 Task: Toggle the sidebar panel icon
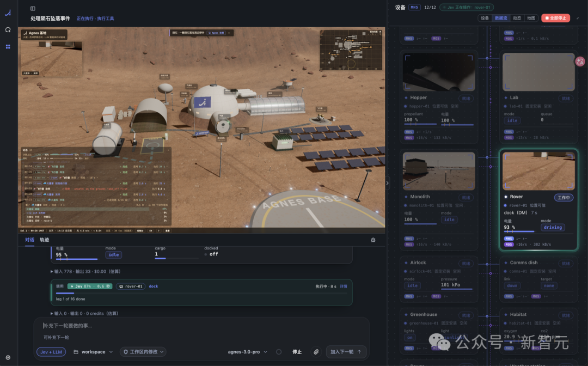pyautogui.click(x=33, y=8)
